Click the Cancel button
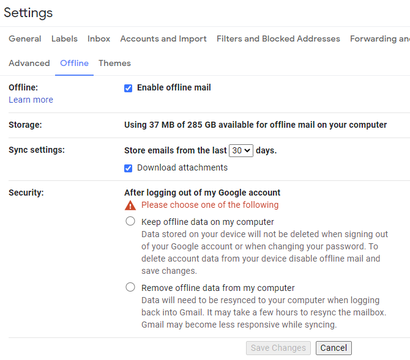This screenshot has width=410, height=360. [x=334, y=348]
